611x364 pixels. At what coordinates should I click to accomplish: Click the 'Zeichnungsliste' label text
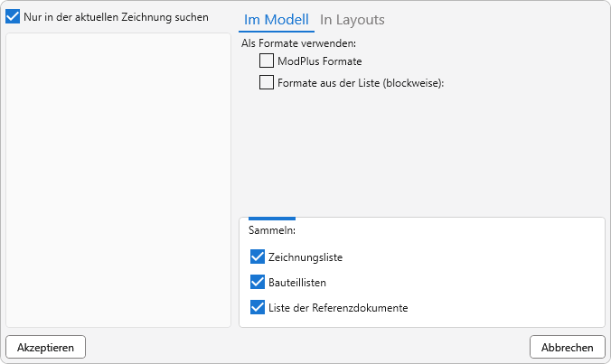tap(305, 257)
